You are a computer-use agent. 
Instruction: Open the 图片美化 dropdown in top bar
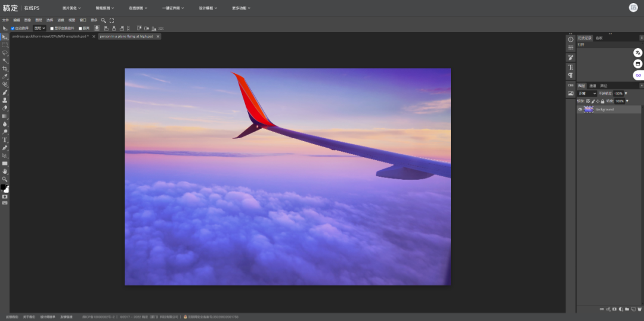pos(73,8)
